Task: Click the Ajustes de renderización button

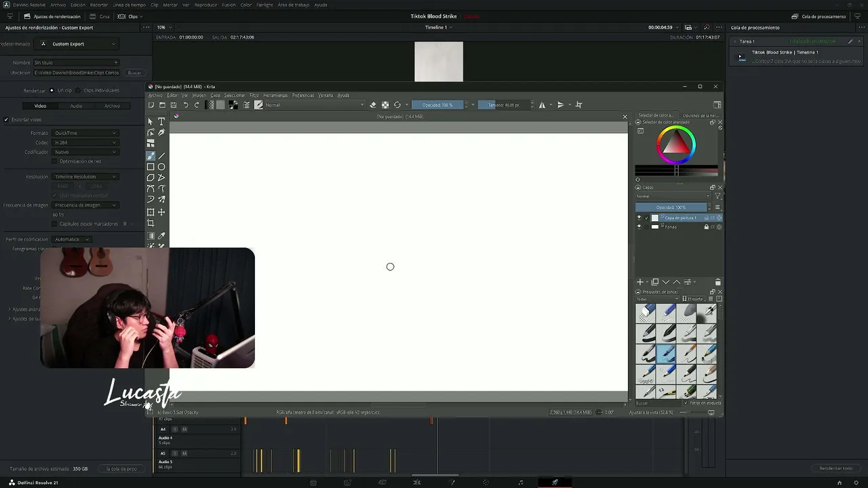Action: pyautogui.click(x=52, y=16)
